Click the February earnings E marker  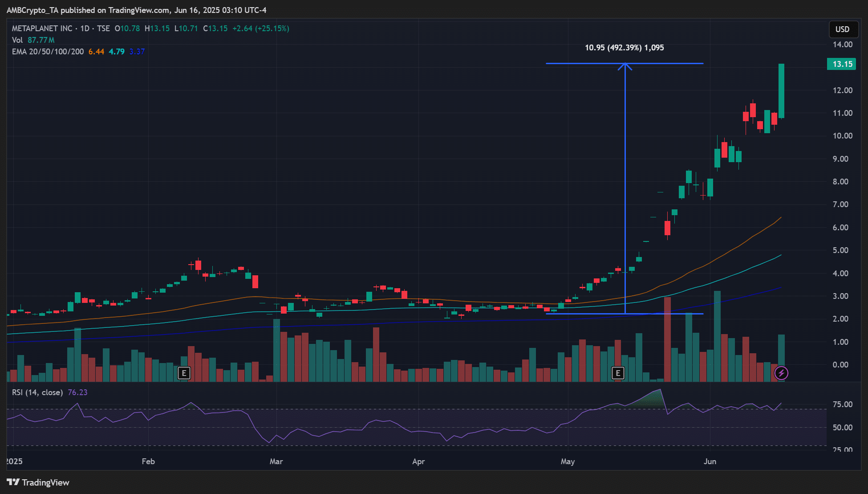(x=184, y=373)
